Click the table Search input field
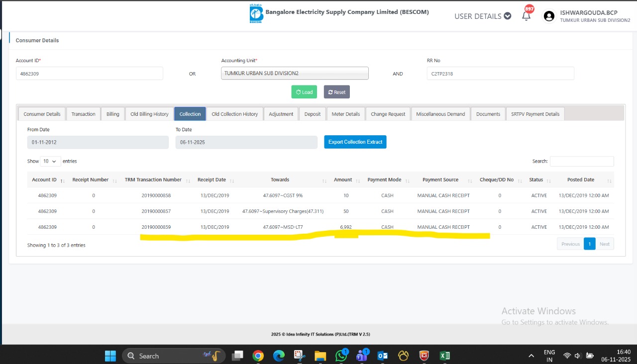Viewport: 637px width, 364px height. point(581,161)
